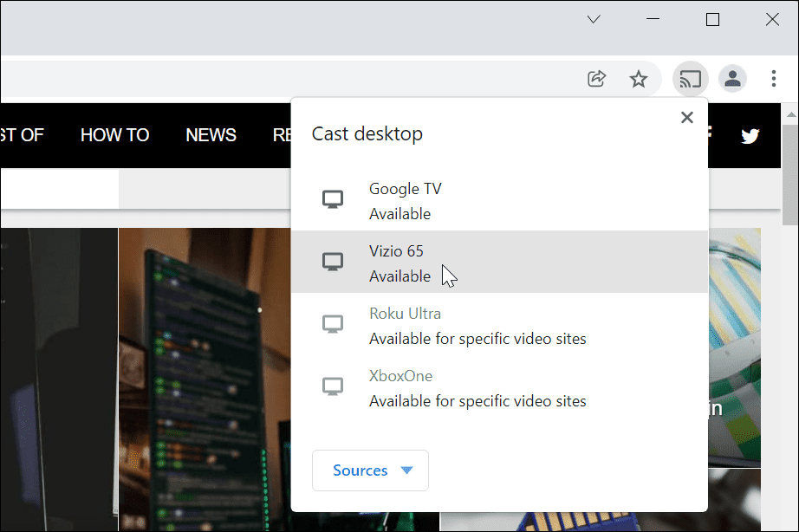Choose Roku Ultra from the device list

click(498, 325)
